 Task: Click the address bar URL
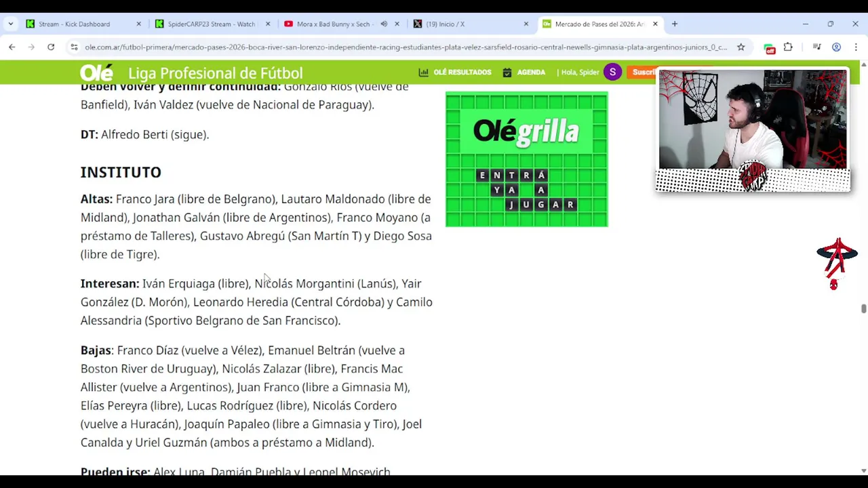(406, 47)
